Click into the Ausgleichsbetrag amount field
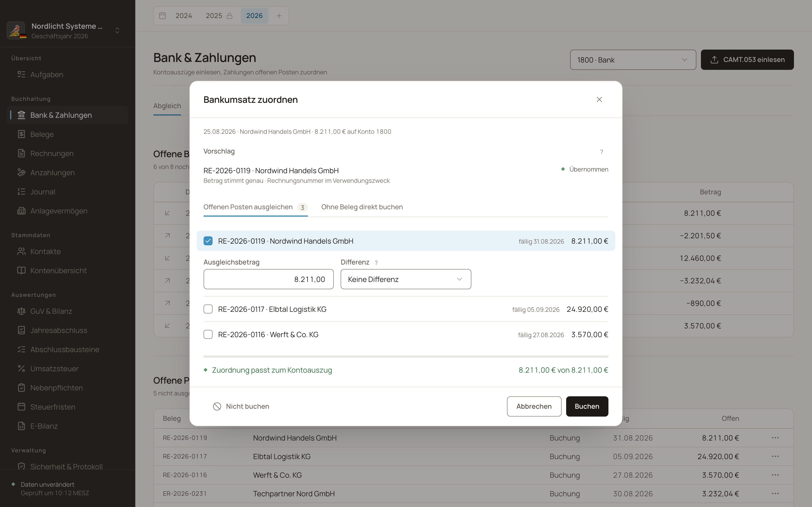 [268, 279]
